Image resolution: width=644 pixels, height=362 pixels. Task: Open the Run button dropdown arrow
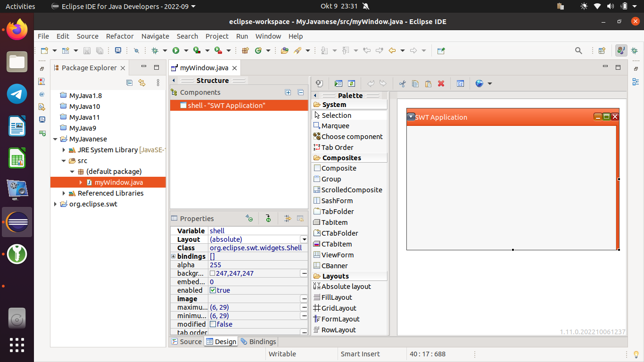tap(186, 50)
